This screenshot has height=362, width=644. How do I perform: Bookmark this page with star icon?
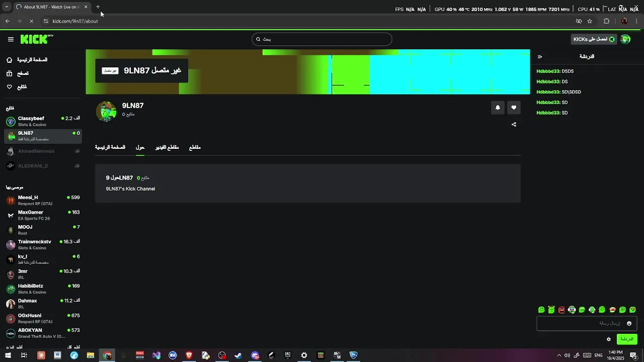590,21
